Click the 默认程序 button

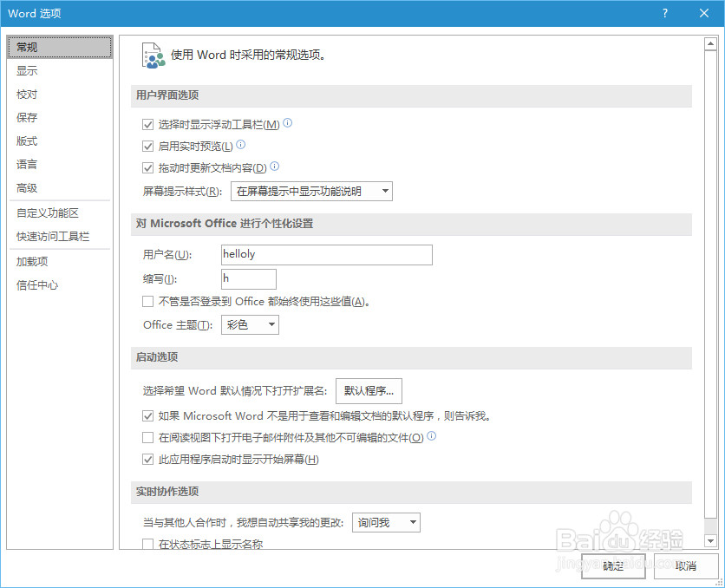point(369,391)
